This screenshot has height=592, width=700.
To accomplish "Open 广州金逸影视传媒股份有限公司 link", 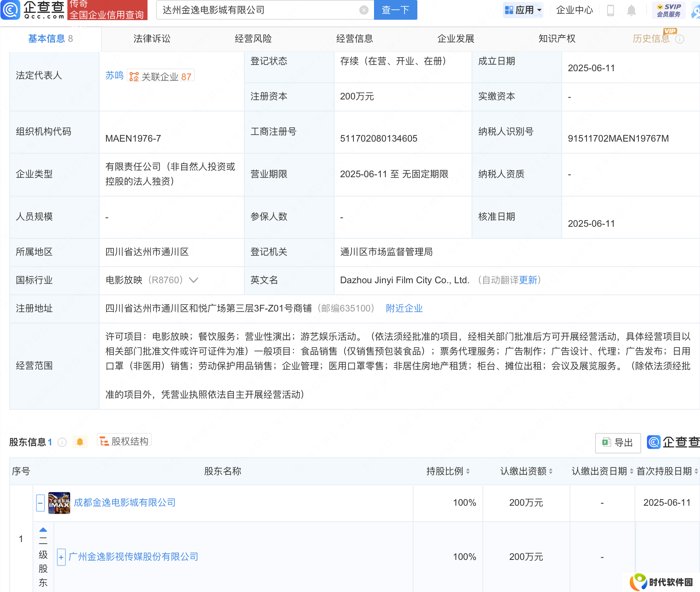I will point(133,557).
